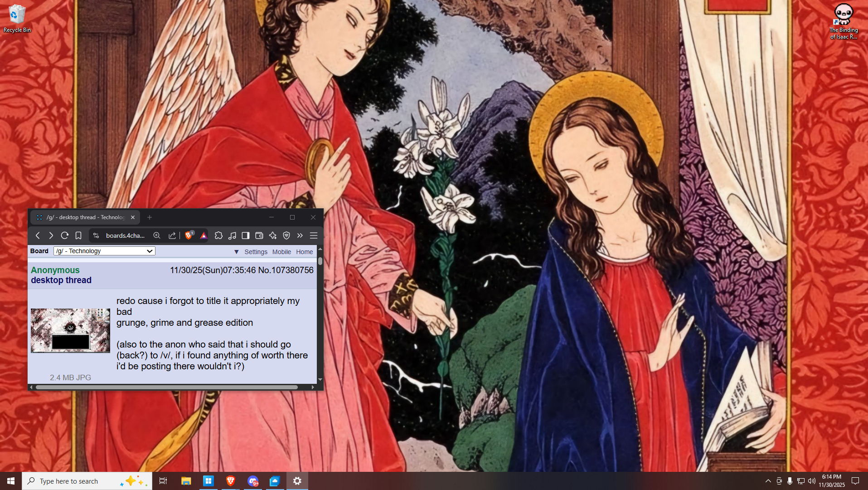
Task: Open the Recycle Bin desktop icon
Action: (17, 18)
